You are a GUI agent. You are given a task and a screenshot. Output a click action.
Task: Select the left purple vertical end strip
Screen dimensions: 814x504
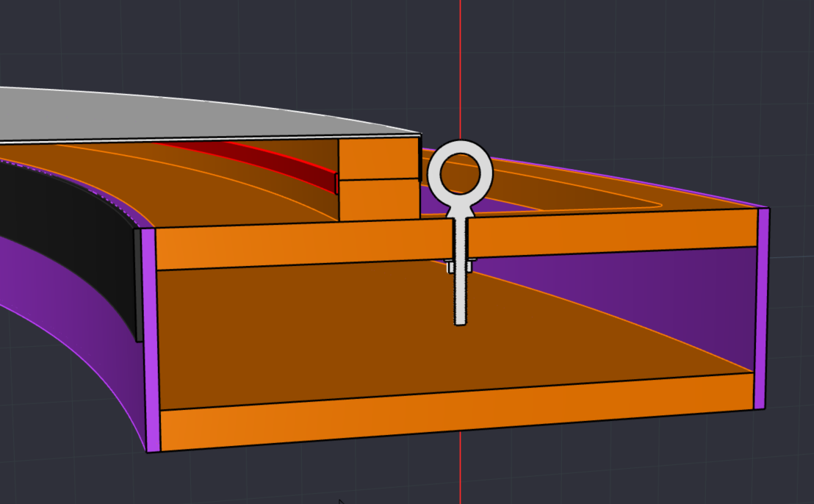click(x=150, y=338)
